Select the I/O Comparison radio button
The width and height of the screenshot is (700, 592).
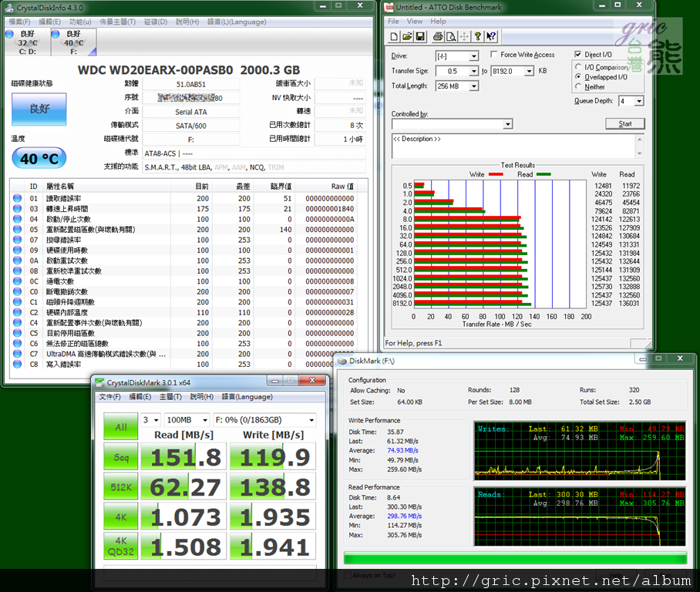point(578,67)
